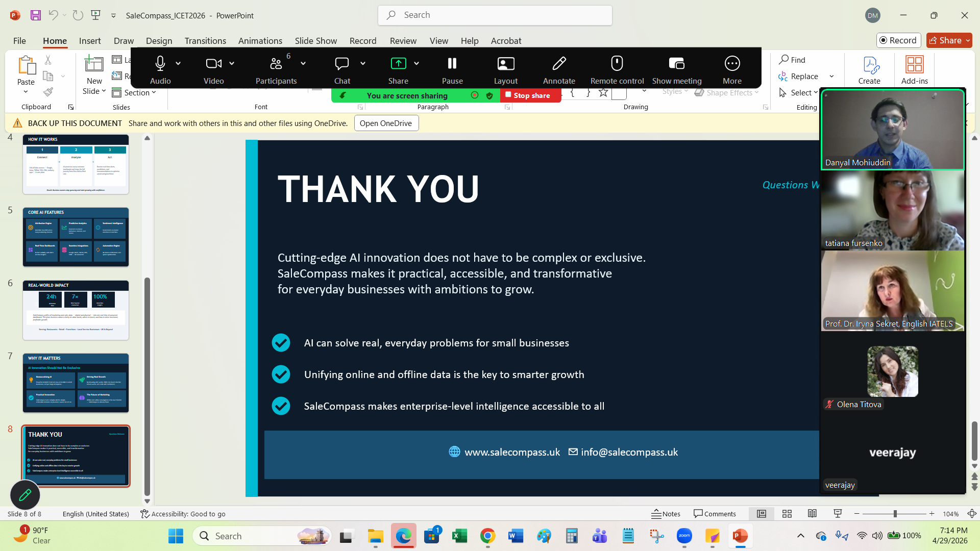The image size is (980, 551).
Task: Switch to the Transitions ribbon tab
Action: pyautogui.click(x=205, y=41)
